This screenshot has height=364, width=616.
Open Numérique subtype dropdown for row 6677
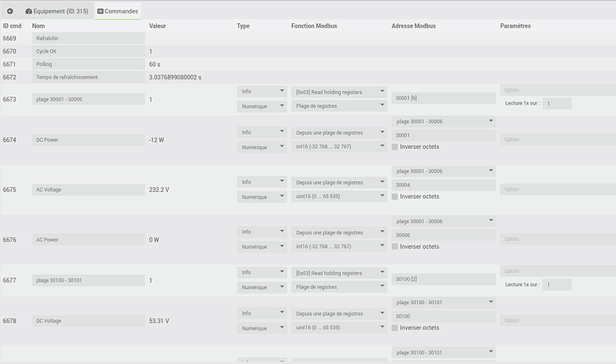pyautogui.click(x=262, y=287)
